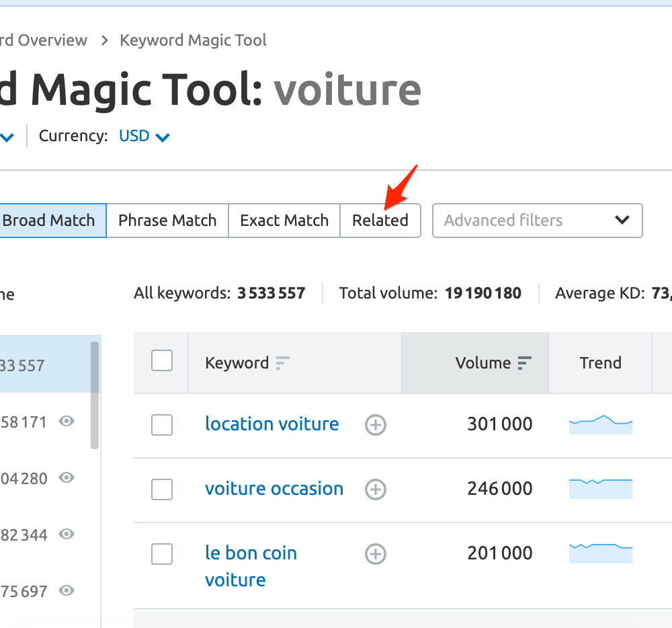
Task: Hide the group ending in 82 344
Action: (x=66, y=535)
